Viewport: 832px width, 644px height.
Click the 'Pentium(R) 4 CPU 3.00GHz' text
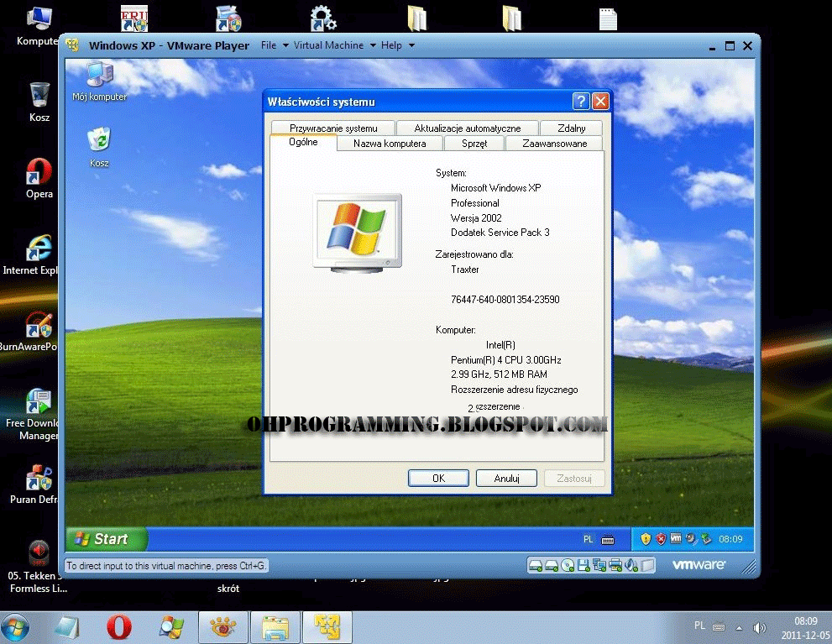click(505, 360)
